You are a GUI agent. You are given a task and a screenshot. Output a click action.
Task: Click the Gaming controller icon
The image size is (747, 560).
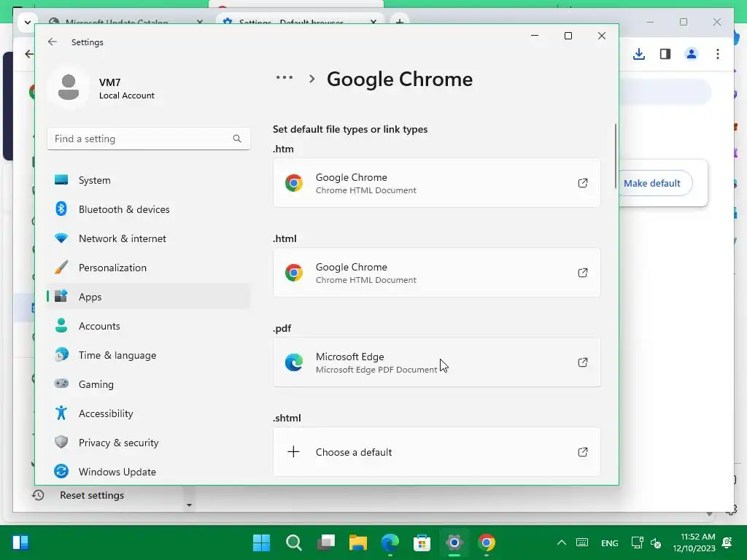click(61, 383)
